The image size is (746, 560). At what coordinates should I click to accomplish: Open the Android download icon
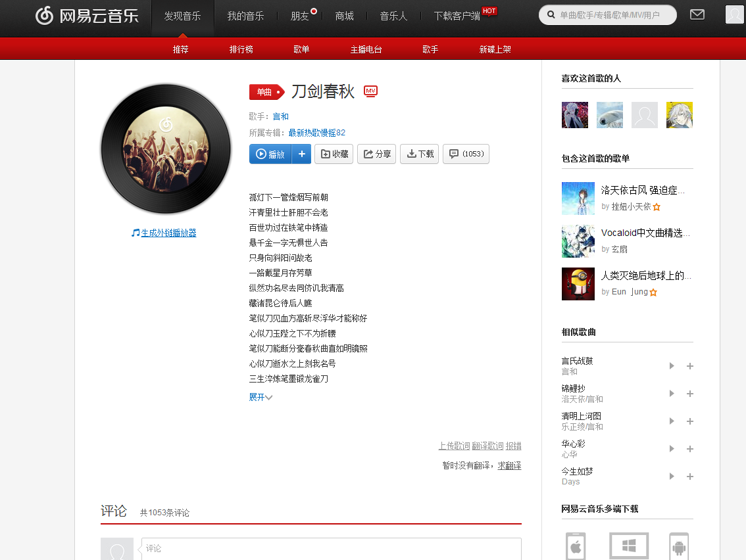tap(679, 546)
